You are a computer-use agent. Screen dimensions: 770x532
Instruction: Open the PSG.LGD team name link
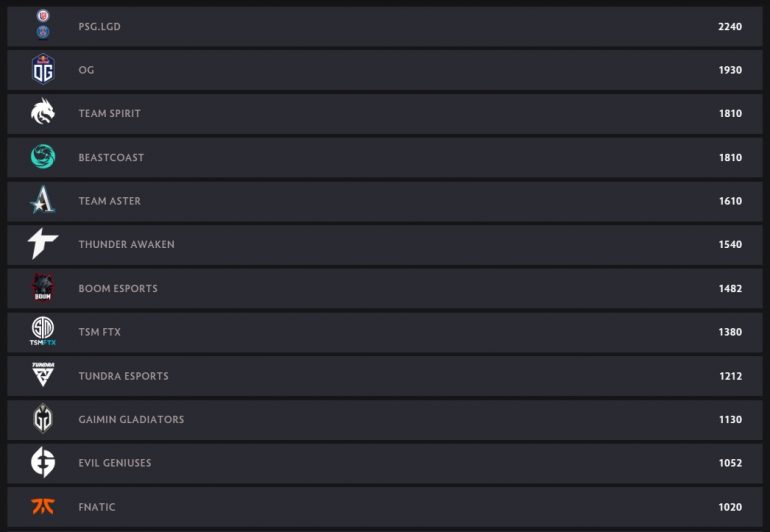tap(99, 27)
